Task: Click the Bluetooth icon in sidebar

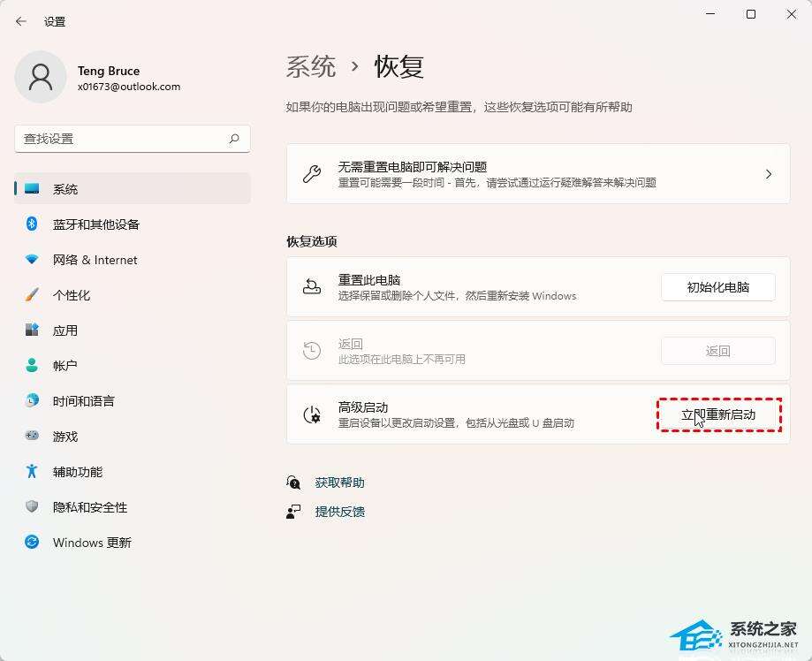Action: click(32, 224)
